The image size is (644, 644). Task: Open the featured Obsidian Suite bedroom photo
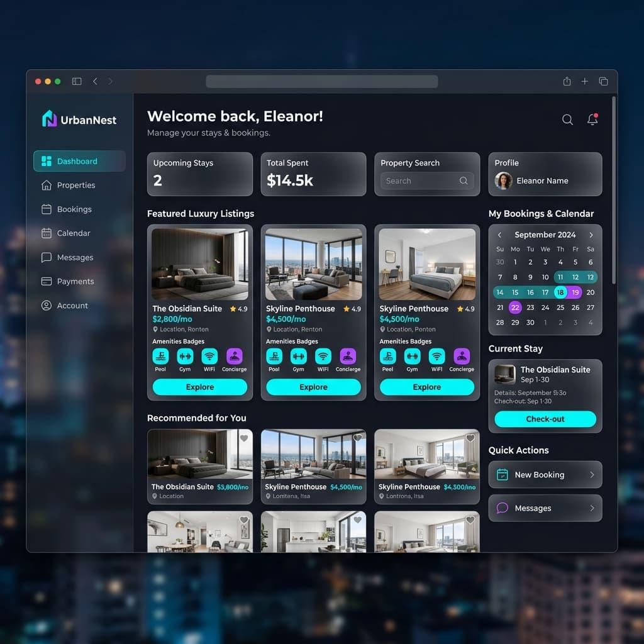tap(200, 264)
